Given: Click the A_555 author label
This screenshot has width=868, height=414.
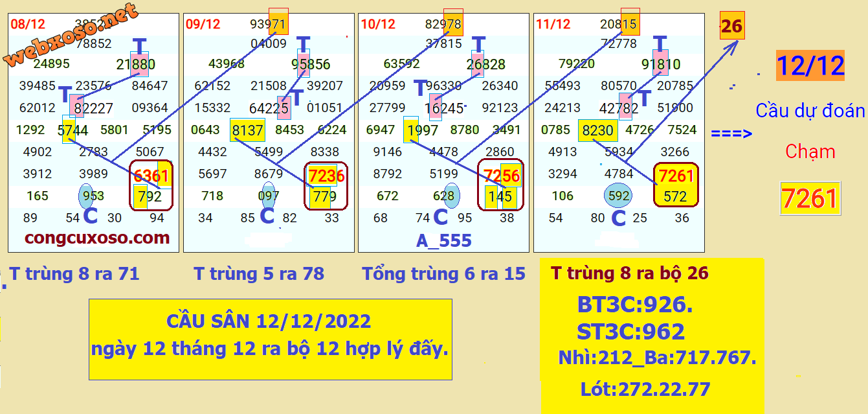Looking at the screenshot, I should [443, 241].
